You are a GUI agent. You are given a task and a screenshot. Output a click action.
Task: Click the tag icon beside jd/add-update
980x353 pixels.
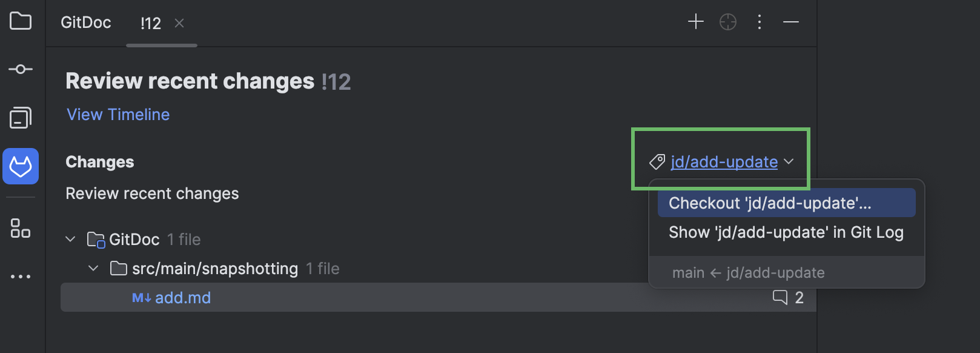[x=656, y=161]
